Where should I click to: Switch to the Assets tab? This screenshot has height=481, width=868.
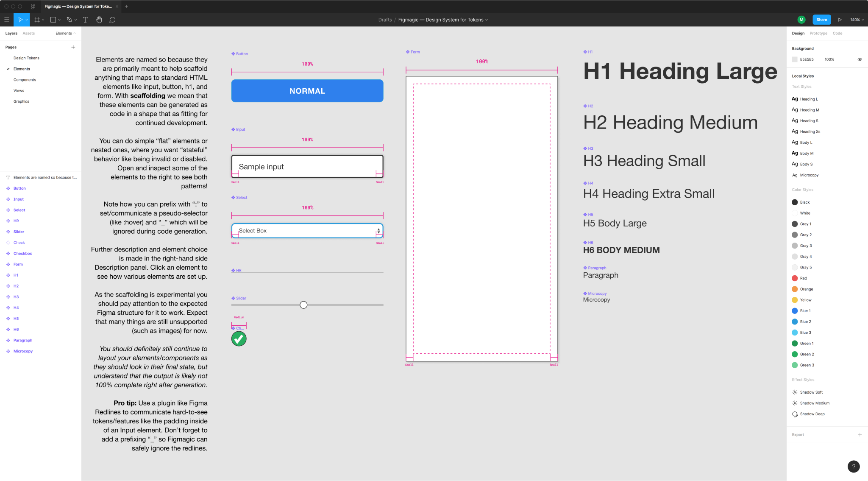(x=28, y=33)
